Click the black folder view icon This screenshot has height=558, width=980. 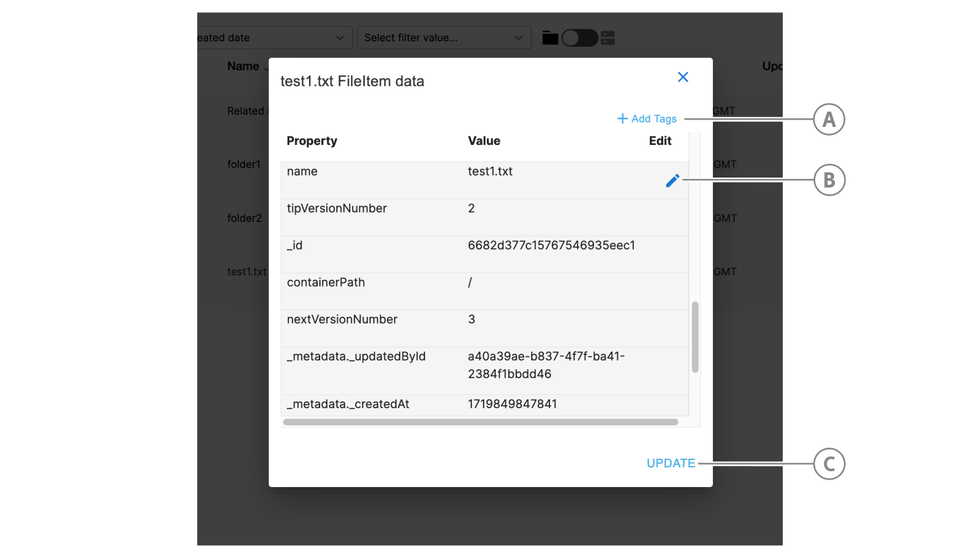[550, 38]
